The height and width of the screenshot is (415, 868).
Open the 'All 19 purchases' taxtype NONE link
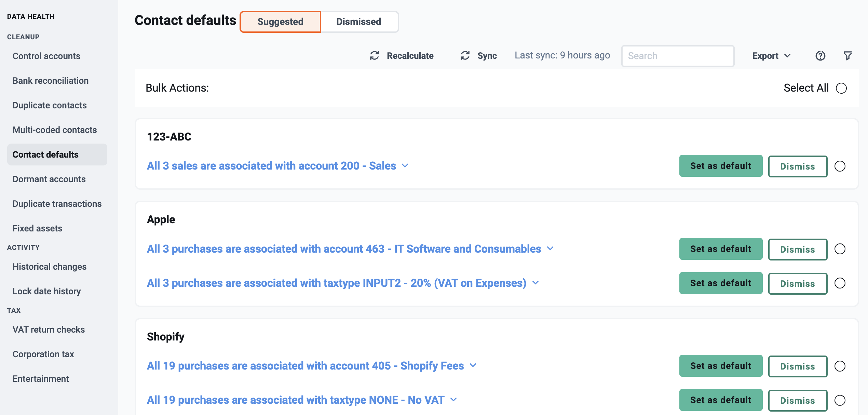(x=296, y=400)
